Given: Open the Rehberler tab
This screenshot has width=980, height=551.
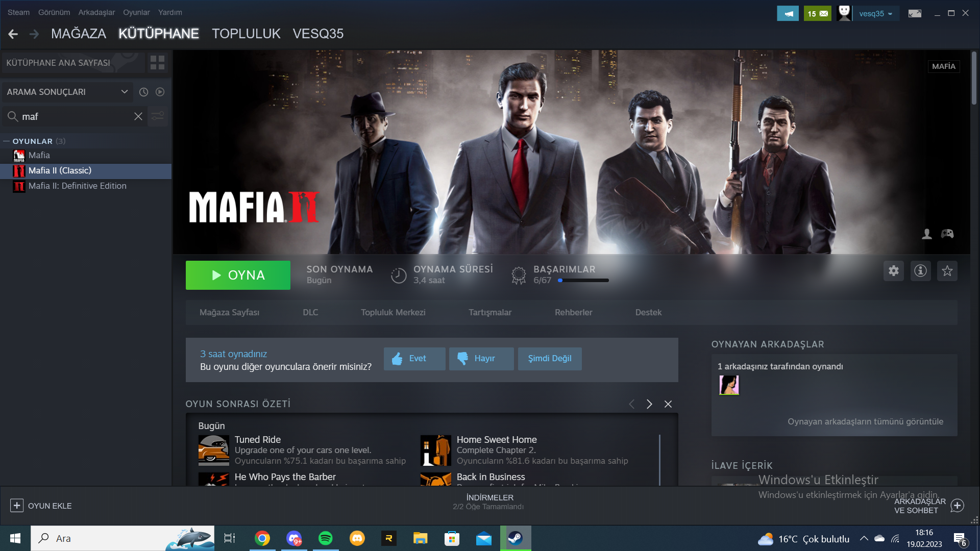Looking at the screenshot, I should point(573,312).
